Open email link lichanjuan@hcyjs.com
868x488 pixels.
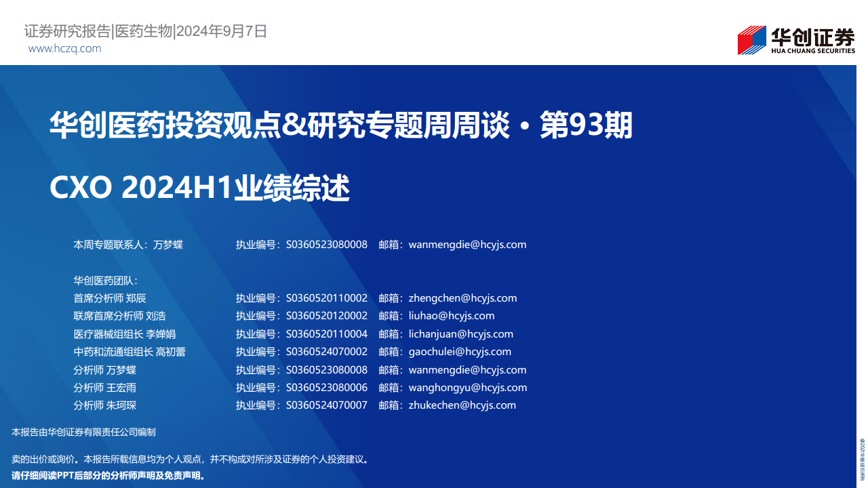point(461,334)
